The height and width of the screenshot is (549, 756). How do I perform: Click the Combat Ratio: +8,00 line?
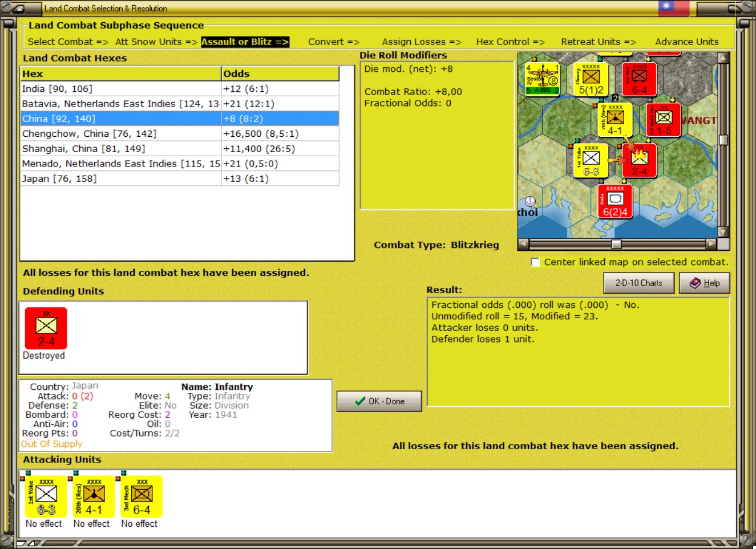[x=413, y=92]
